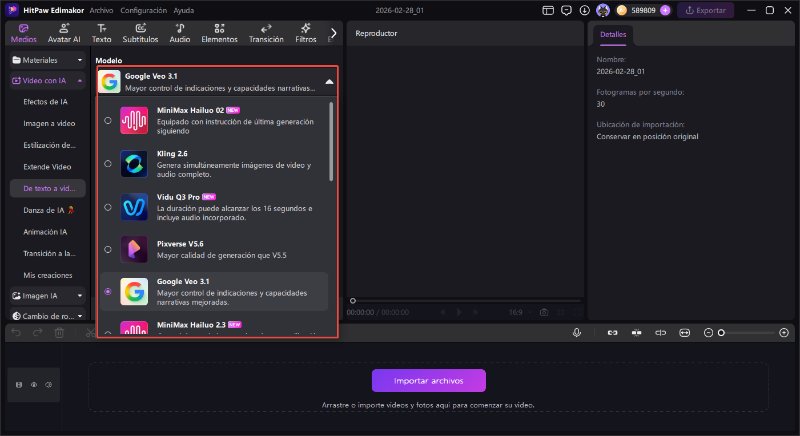Expand the Cambio de ro... section
The image size is (800, 436).
point(47,316)
